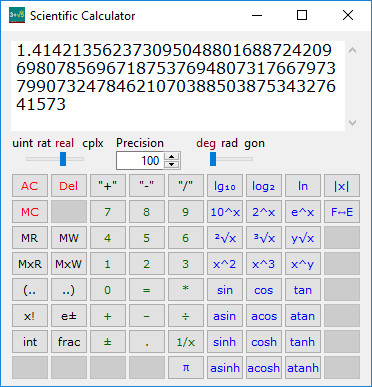Click the factorial x! key
The width and height of the screenshot is (372, 387).
pyautogui.click(x=30, y=316)
